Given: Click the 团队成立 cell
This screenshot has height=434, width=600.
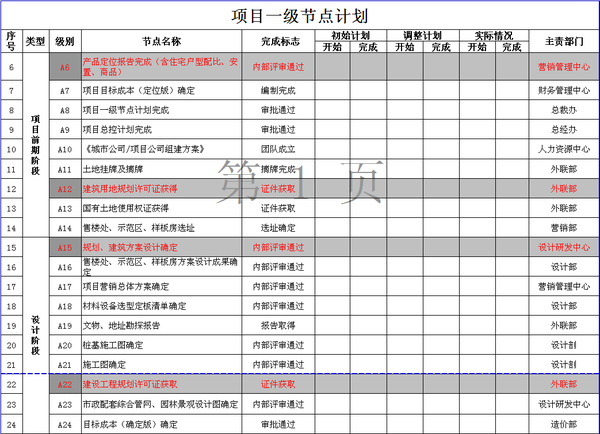Looking at the screenshot, I should click(x=278, y=149).
